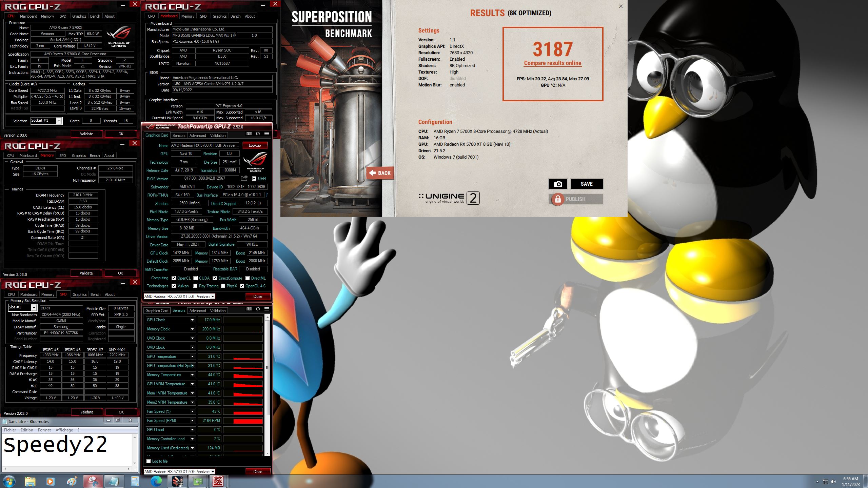This screenshot has width=868, height=488.
Task: Toggle the PhysX checkbox in GPU-Z
Action: [x=223, y=286]
